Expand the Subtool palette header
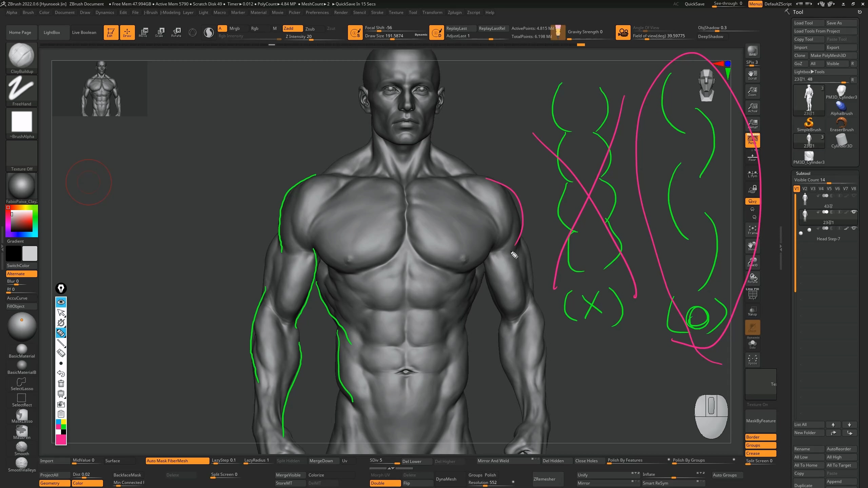The height and width of the screenshot is (488, 868). (x=803, y=173)
